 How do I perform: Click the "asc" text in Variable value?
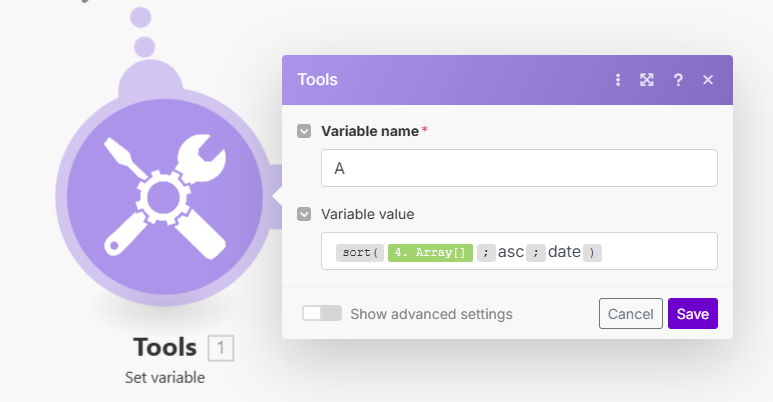(510, 252)
